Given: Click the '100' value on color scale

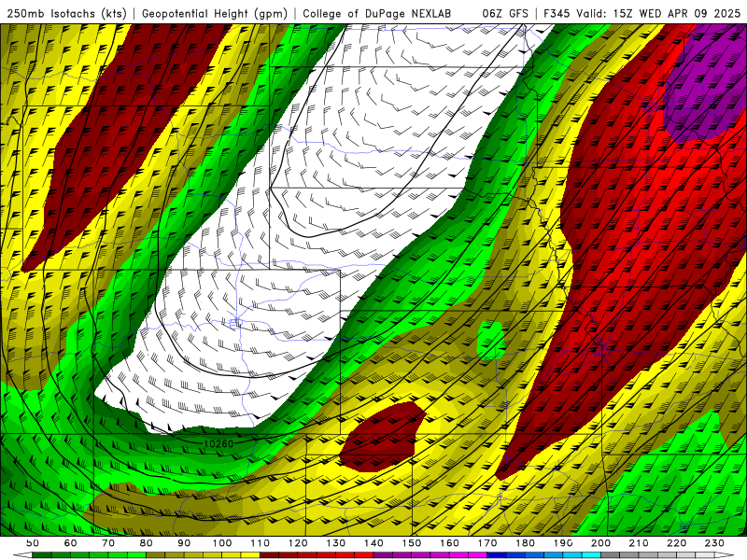Looking at the screenshot, I should pos(222,543).
